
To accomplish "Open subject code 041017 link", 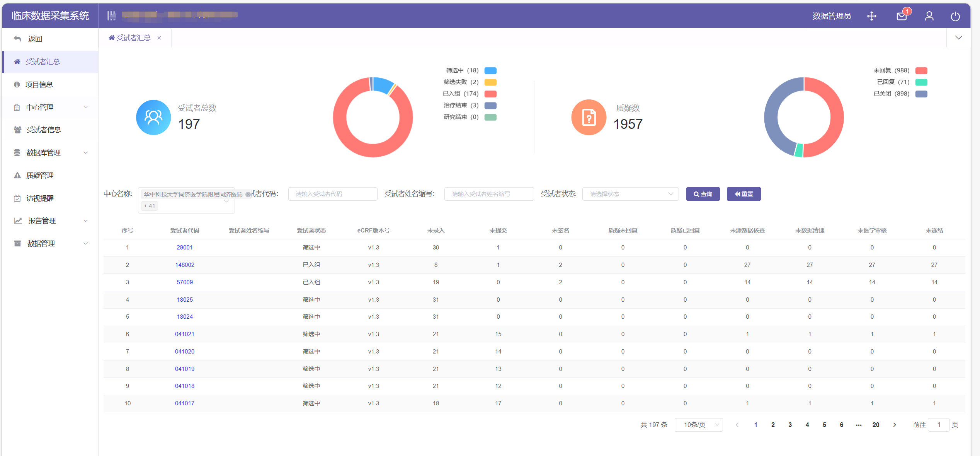I will [185, 403].
